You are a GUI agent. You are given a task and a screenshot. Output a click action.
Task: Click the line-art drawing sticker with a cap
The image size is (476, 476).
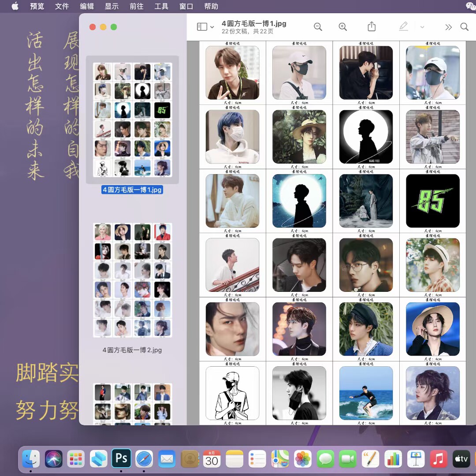(232, 393)
